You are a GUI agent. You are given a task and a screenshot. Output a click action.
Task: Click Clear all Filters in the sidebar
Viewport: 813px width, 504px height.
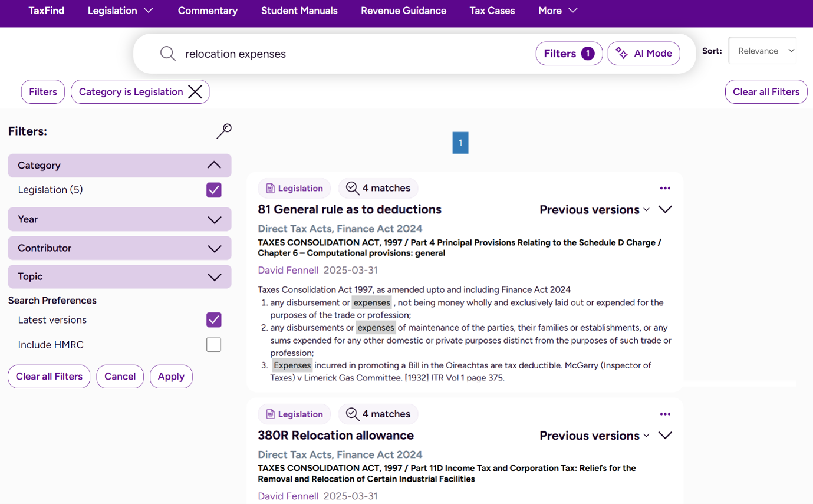click(x=49, y=377)
